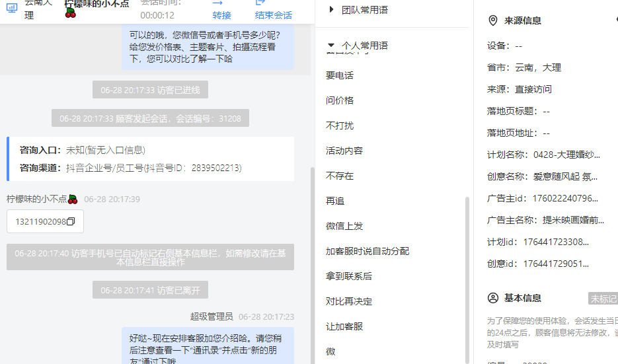This screenshot has width=618, height=364.
Task: Click the 转接 transfer icon
Action: (x=217, y=3)
